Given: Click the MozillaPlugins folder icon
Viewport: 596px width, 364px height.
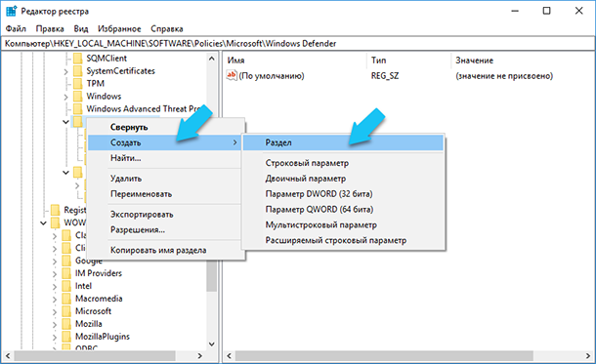Looking at the screenshot, I should 66,337.
